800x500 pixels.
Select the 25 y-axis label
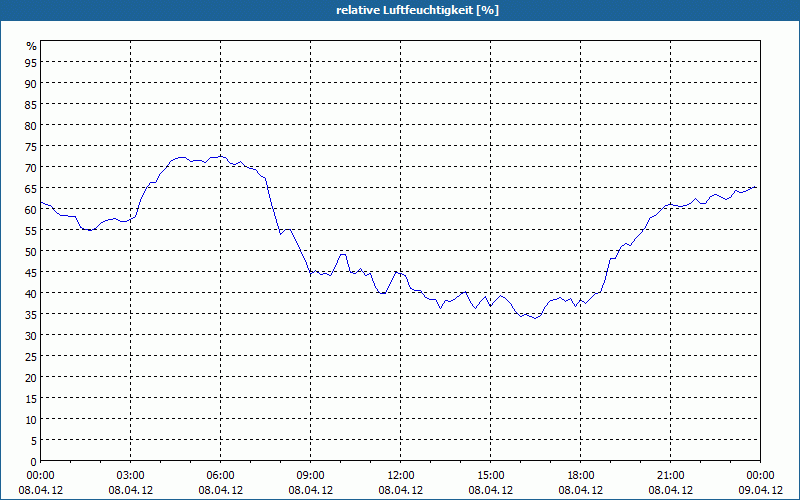point(31,357)
